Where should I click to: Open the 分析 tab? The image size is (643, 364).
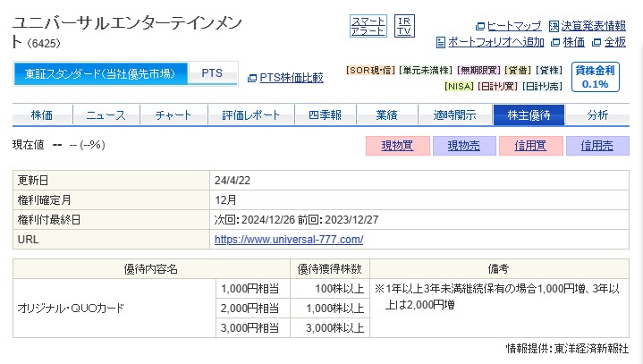(597, 115)
